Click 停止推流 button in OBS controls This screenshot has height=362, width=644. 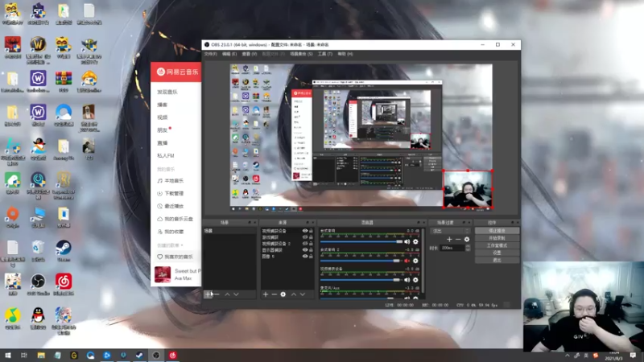(x=497, y=231)
